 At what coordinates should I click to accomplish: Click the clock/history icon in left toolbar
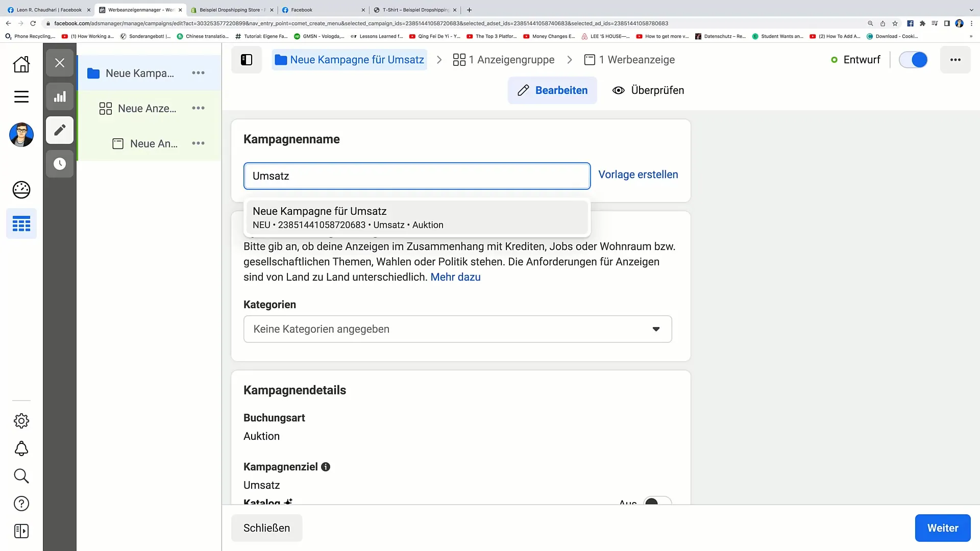[59, 163]
